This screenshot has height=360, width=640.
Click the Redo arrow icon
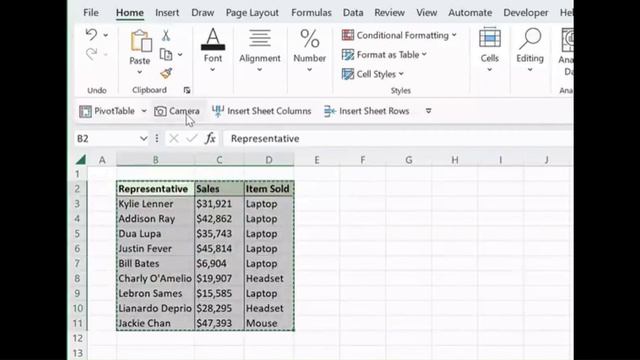click(x=91, y=53)
